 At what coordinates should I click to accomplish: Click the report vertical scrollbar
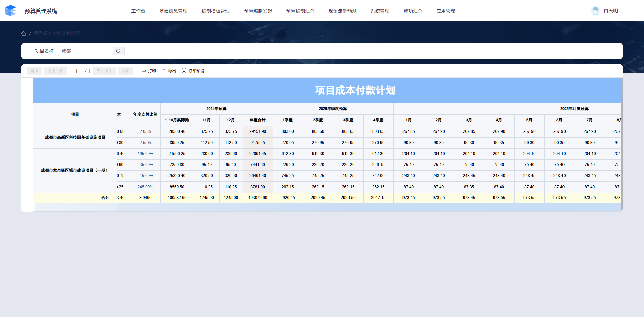[621, 144]
